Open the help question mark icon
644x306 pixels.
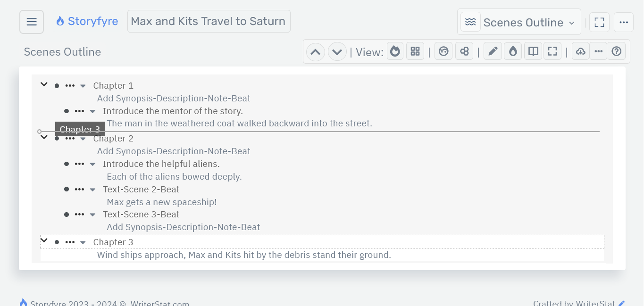617,51
